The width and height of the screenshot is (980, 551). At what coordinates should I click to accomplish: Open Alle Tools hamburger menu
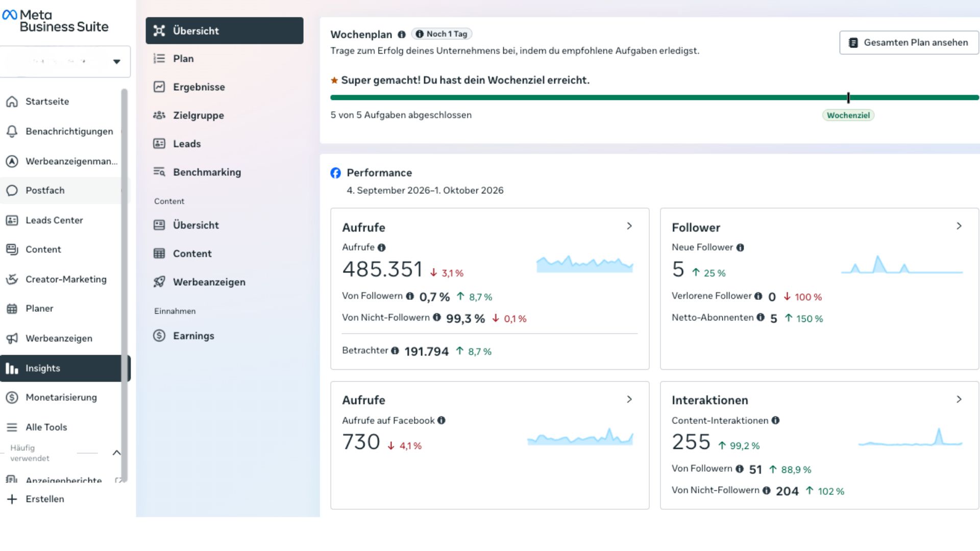(12, 427)
